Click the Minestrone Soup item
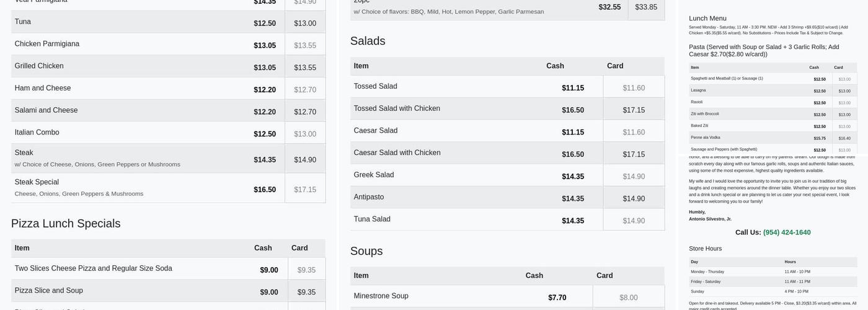 tap(381, 296)
